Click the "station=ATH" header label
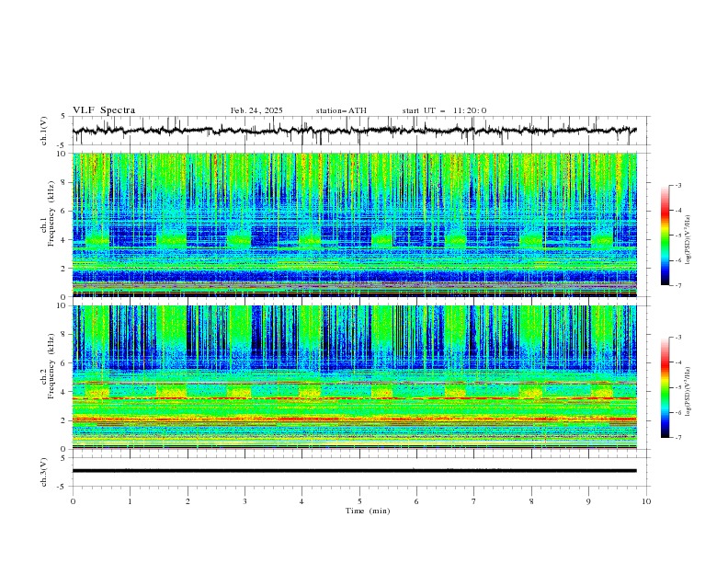Viewport: 728px width, 563px height. [x=341, y=110]
